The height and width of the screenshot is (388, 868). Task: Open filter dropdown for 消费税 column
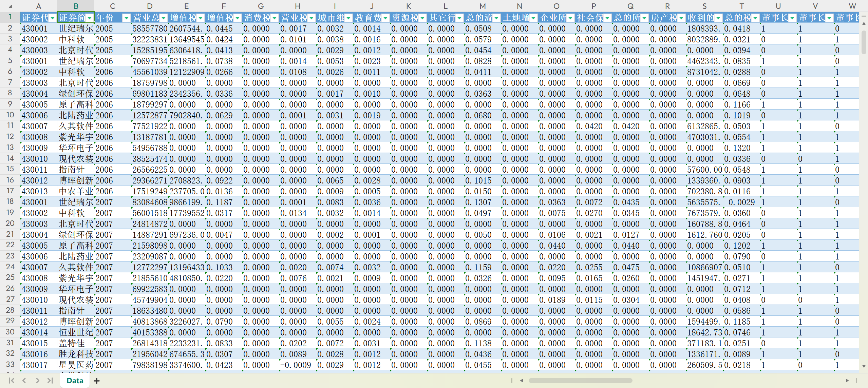point(275,18)
